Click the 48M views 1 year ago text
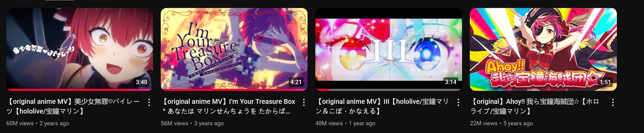Screen dimensions: 644x133 point(345,123)
